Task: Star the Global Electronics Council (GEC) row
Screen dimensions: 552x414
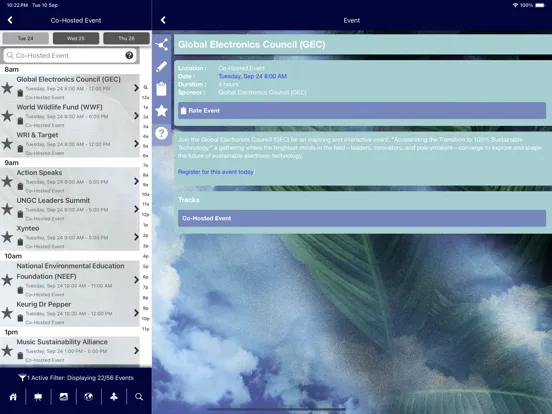Action: [x=7, y=88]
